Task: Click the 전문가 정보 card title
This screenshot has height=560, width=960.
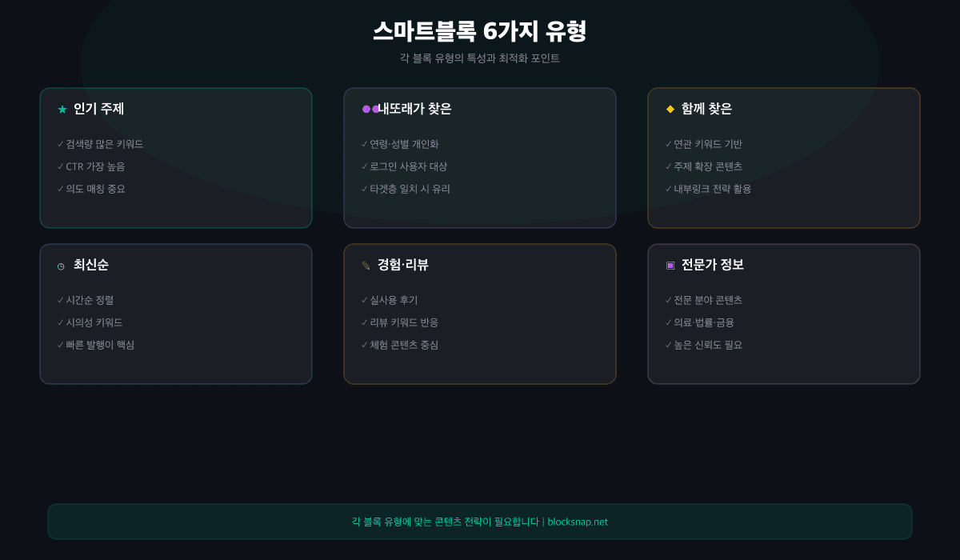Action: coord(713,265)
